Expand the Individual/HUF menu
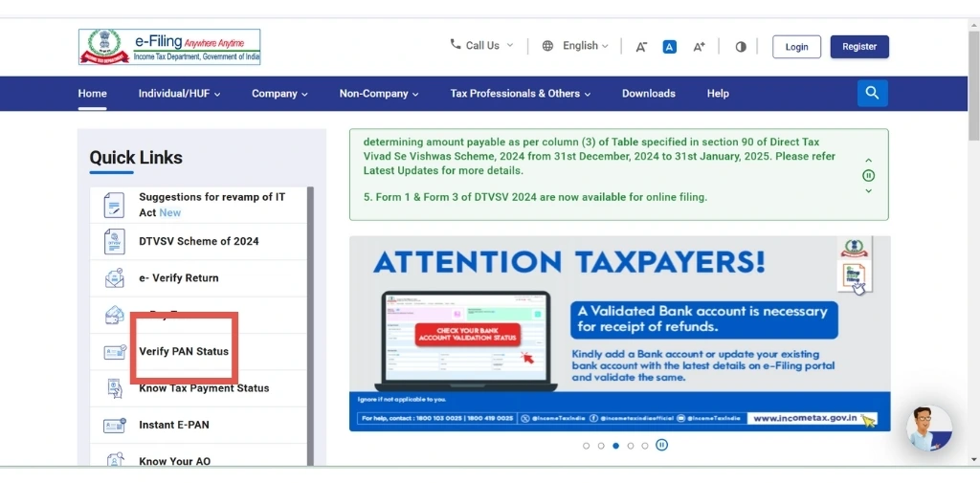 click(179, 94)
